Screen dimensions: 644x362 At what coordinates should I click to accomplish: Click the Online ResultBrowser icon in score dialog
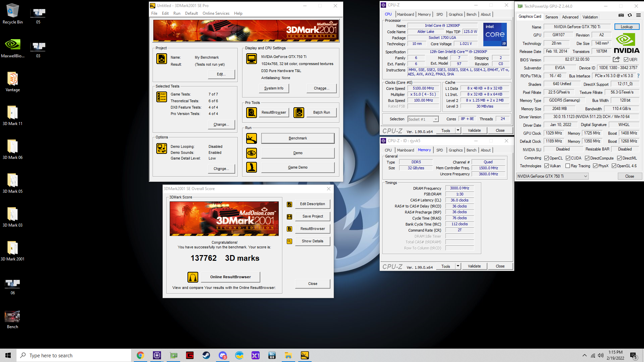click(193, 277)
